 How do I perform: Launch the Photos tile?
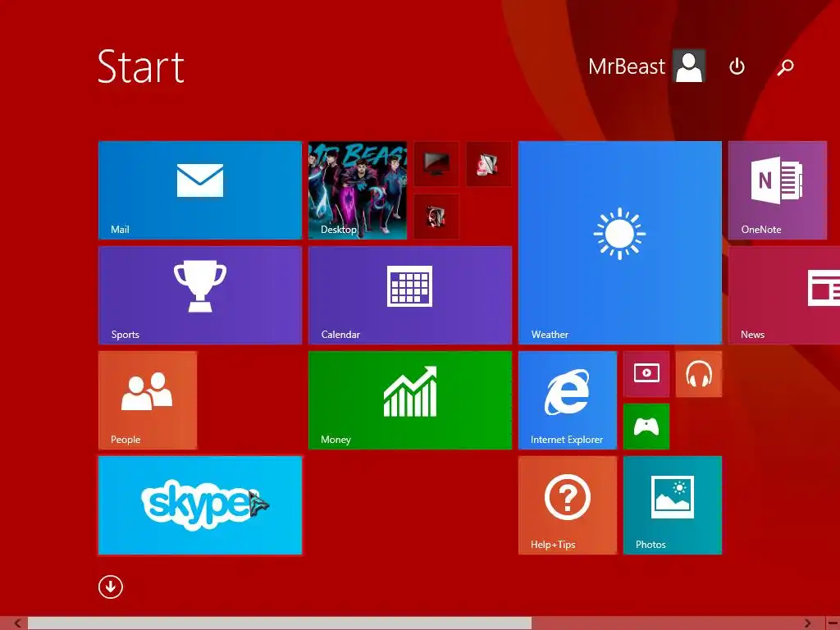[673, 505]
